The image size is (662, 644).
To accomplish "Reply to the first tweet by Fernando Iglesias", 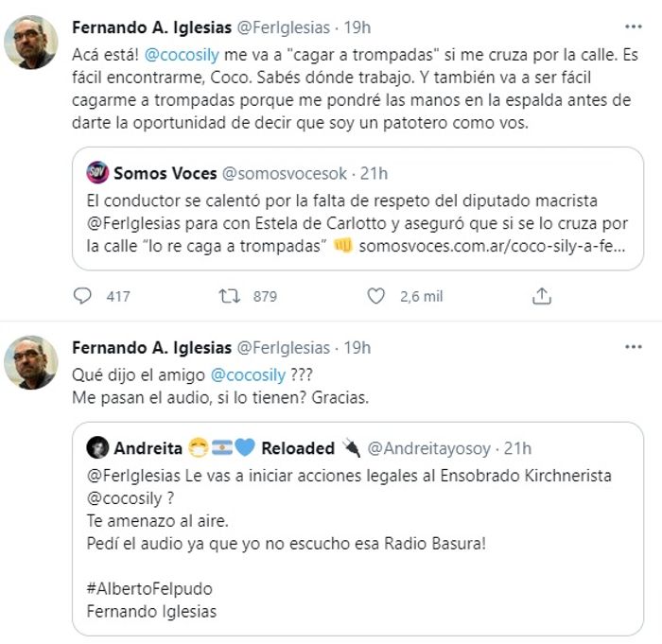I will [82, 296].
